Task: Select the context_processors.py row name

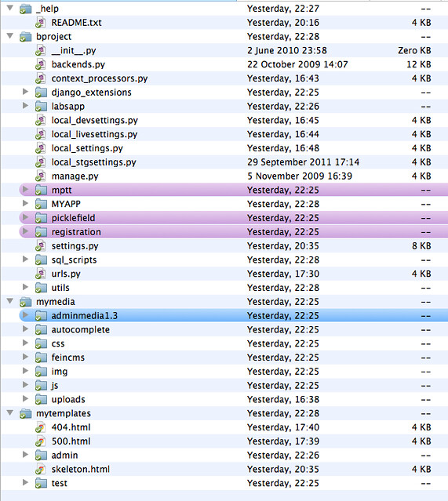Action: click(100, 78)
